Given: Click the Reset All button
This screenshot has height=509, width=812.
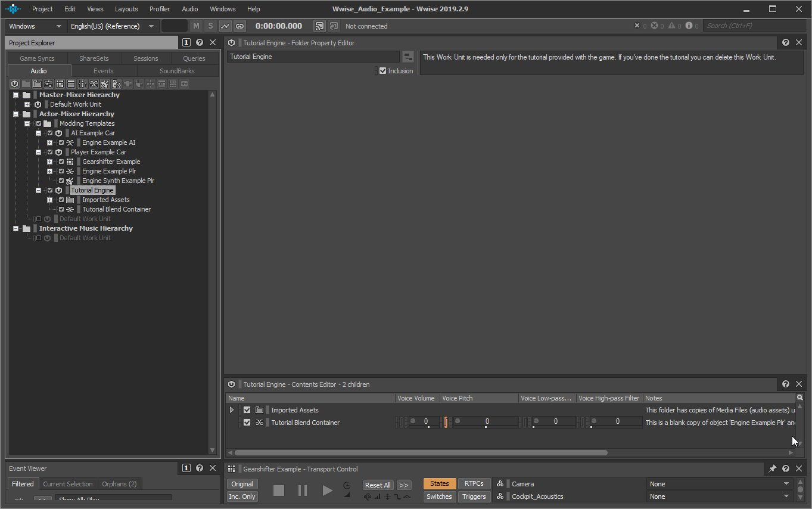Looking at the screenshot, I should click(x=378, y=485).
